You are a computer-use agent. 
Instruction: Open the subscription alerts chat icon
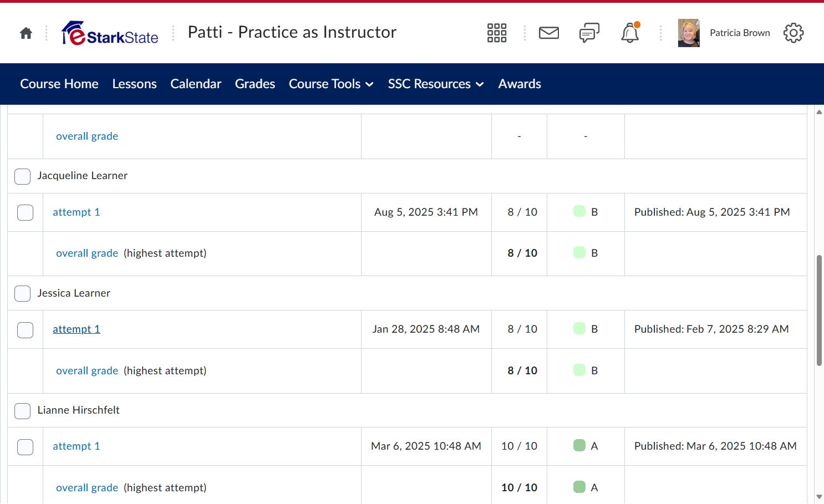click(589, 33)
